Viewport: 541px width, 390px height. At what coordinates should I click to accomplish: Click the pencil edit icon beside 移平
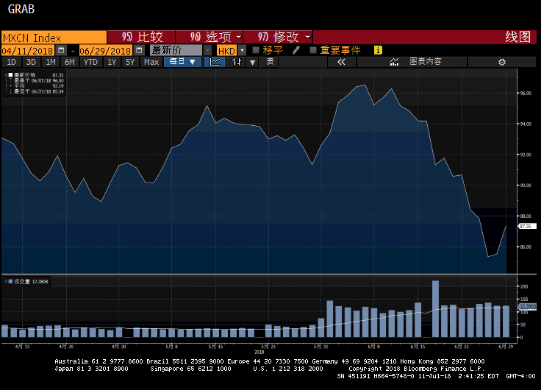[296, 50]
